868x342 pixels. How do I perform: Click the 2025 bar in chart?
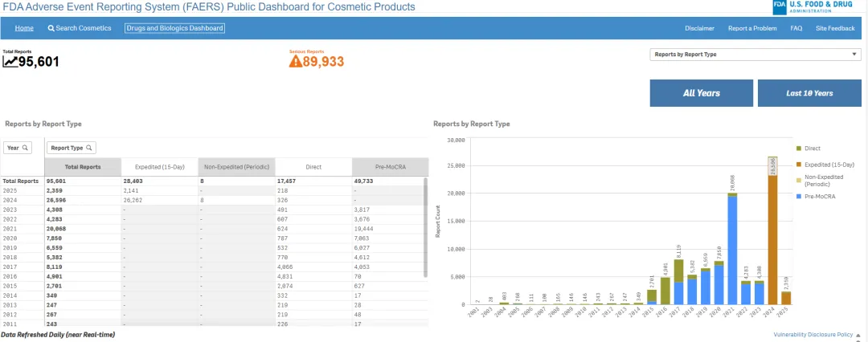pyautogui.click(x=785, y=298)
